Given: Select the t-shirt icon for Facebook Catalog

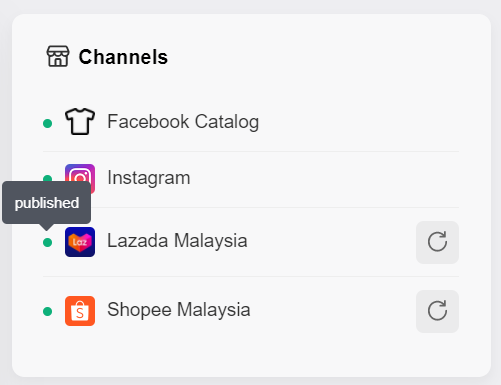Looking at the screenshot, I should [80, 122].
